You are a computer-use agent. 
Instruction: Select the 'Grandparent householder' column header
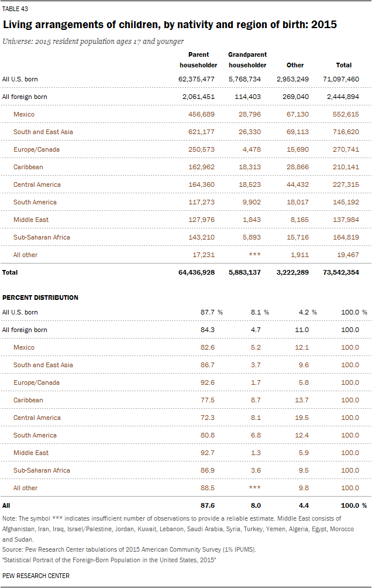point(247,60)
